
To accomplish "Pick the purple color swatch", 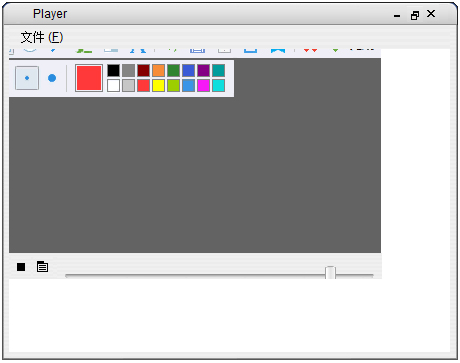I will coord(204,70).
